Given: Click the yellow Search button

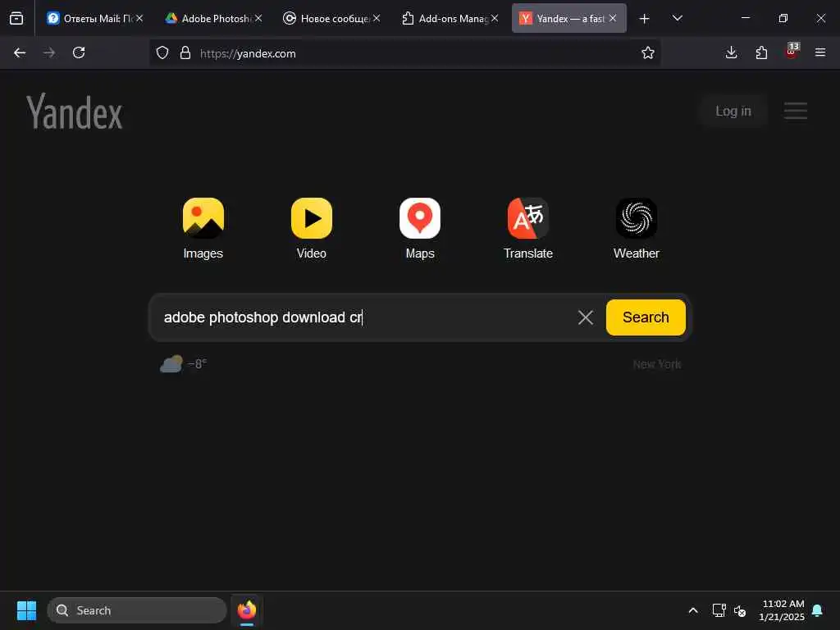Looking at the screenshot, I should click(646, 317).
